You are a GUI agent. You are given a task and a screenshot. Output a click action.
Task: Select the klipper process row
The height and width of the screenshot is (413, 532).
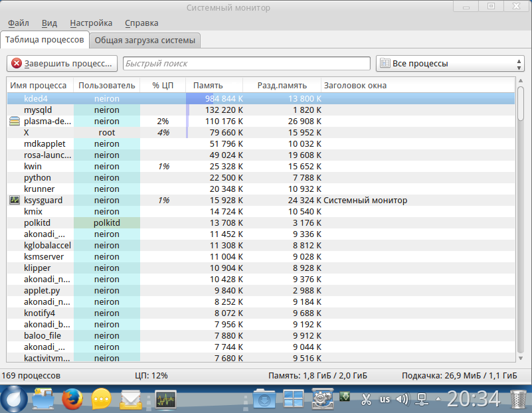pos(260,268)
